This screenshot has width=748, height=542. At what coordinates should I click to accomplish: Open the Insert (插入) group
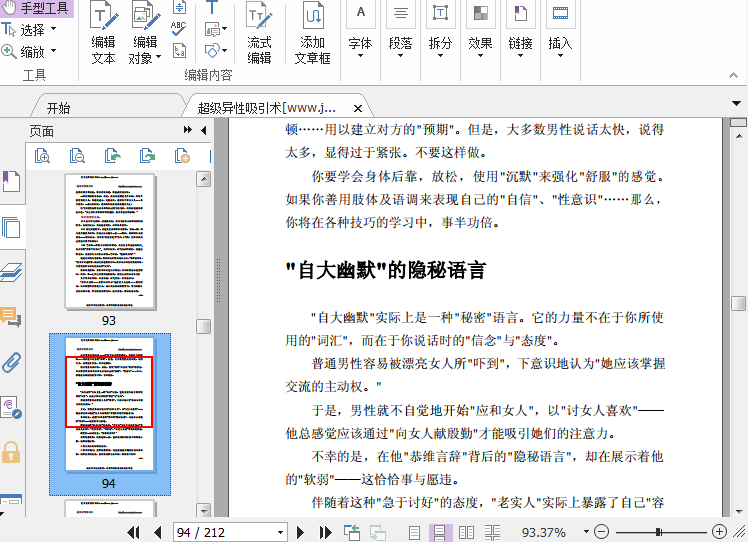(x=560, y=31)
